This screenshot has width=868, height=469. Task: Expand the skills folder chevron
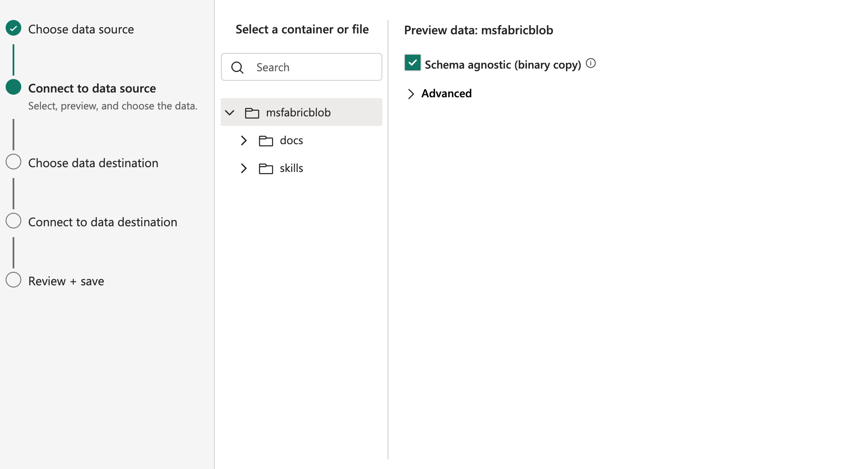[244, 168]
